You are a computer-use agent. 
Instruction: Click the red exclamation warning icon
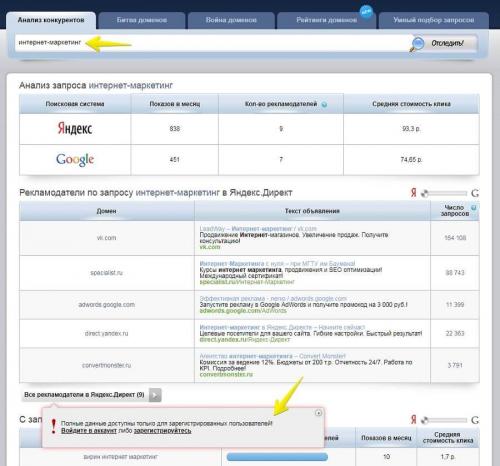pos(53,426)
